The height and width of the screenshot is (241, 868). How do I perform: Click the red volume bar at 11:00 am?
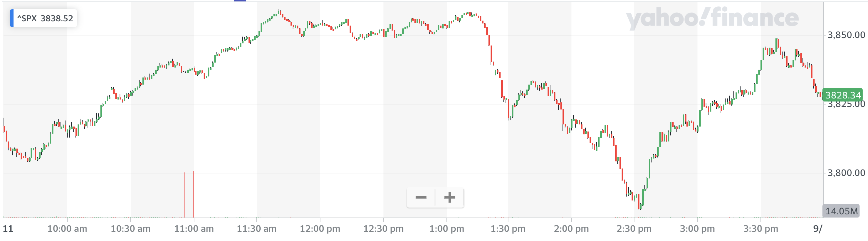pyautogui.click(x=193, y=194)
